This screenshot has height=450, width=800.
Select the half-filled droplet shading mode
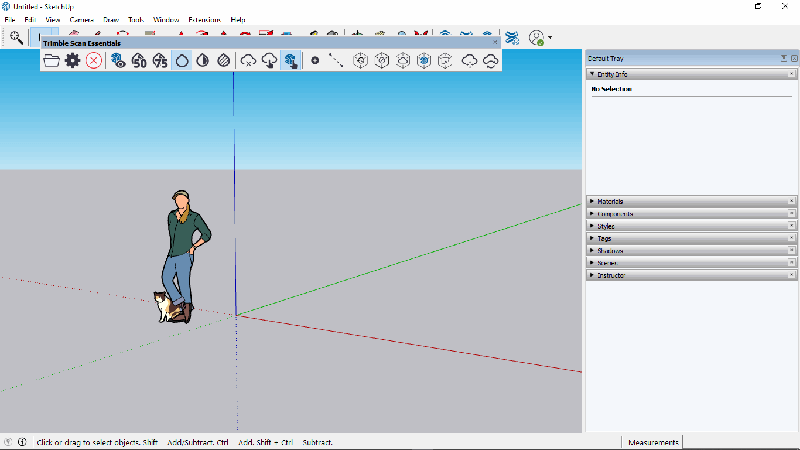(203, 61)
